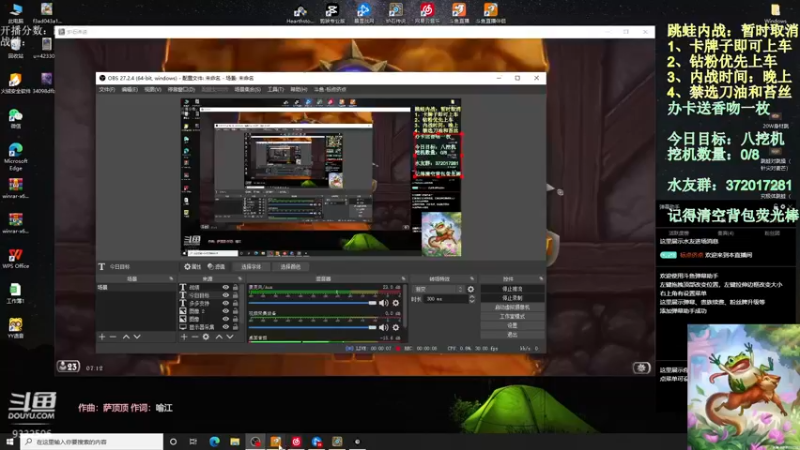The image size is (800, 450).
Task: Open the 工具(T) menu
Action: [276, 90]
